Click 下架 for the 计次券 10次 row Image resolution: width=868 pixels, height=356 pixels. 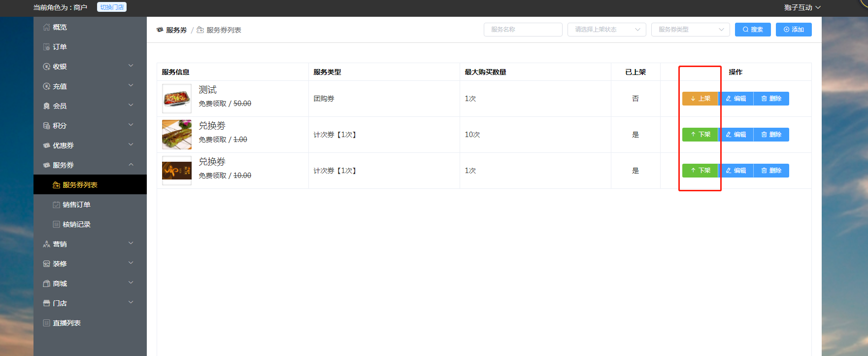(700, 135)
